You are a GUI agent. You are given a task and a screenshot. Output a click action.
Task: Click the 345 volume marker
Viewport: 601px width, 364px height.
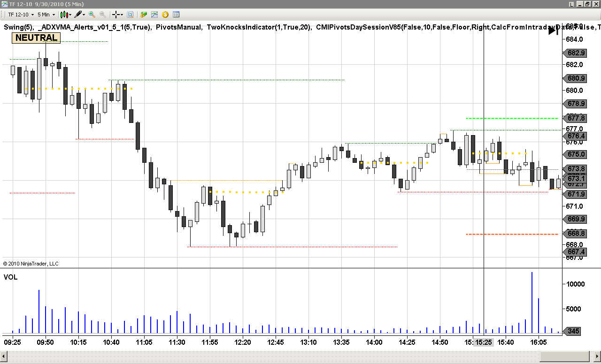573,331
